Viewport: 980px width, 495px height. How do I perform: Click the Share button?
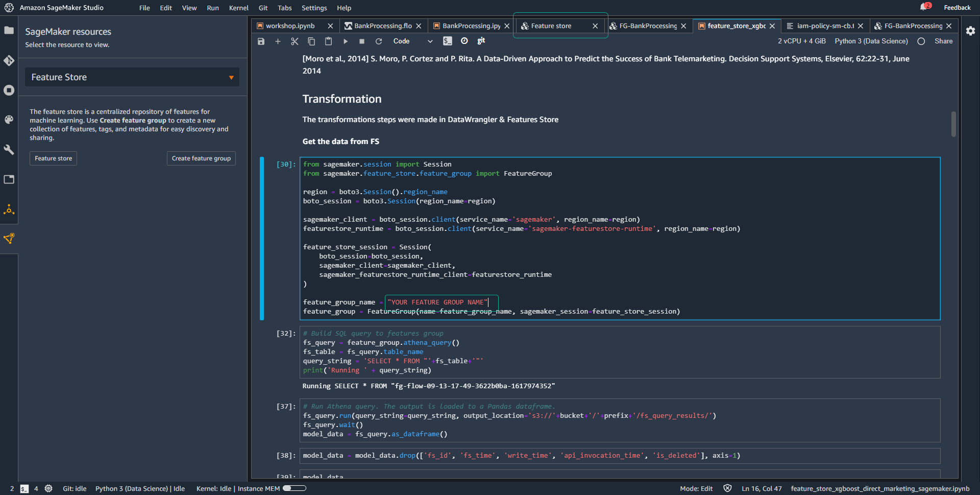[943, 41]
